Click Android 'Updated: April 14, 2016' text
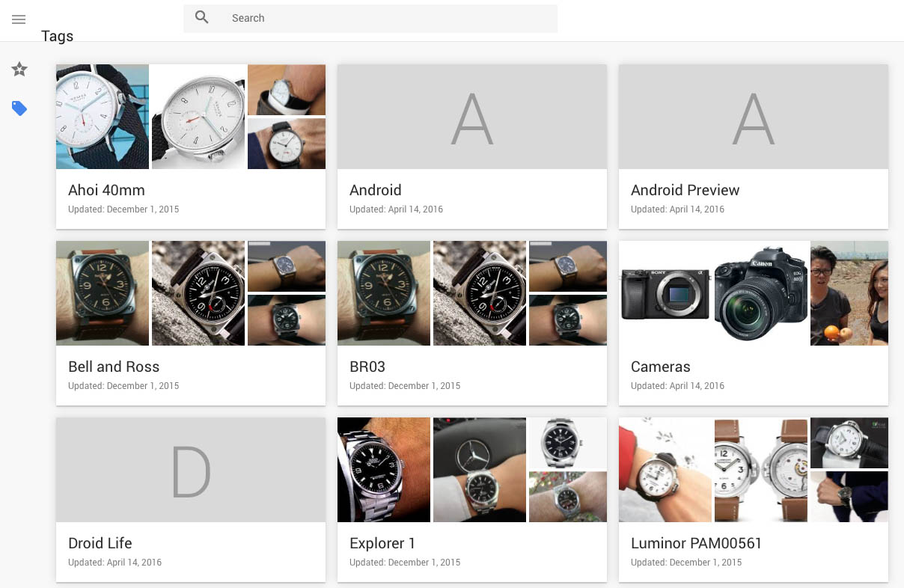Image resolution: width=904 pixels, height=588 pixels. 396,209
